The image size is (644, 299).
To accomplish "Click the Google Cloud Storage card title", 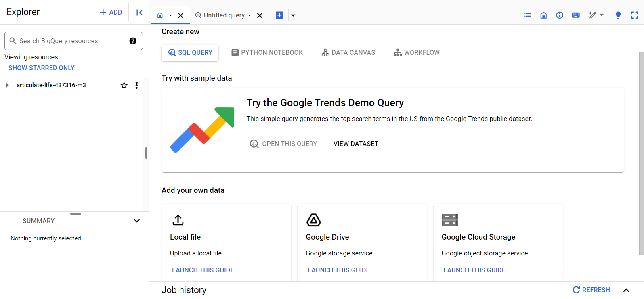I will pos(478,237).
